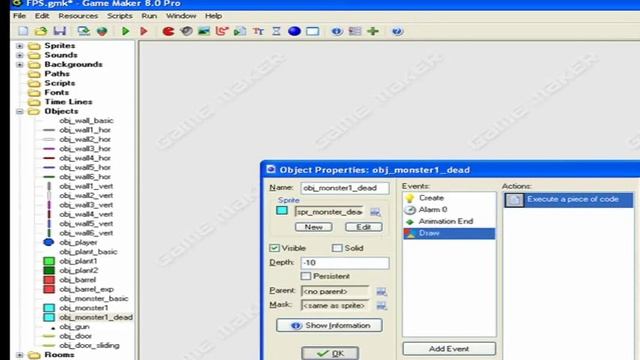640x360 pixels.
Task: Select obj_door_sliding in the resource tree
Action: point(89,345)
